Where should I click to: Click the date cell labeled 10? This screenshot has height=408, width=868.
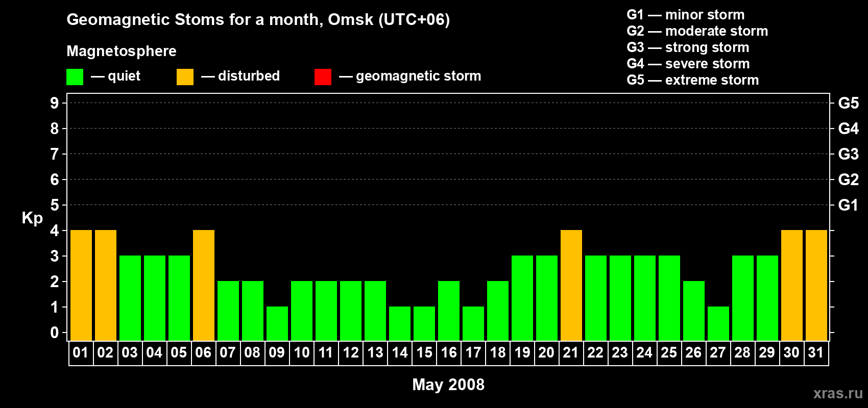pyautogui.click(x=302, y=353)
